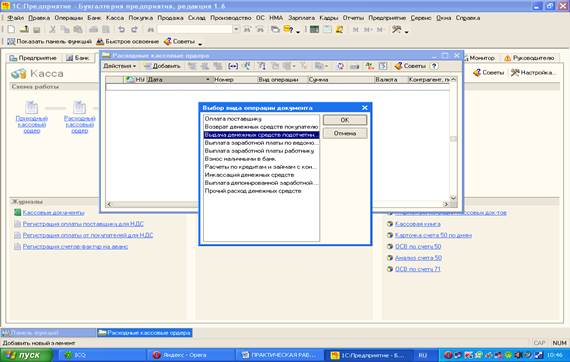570x362 pixels.
Task: Click the Дата column header sort arrow
Action: (208, 79)
